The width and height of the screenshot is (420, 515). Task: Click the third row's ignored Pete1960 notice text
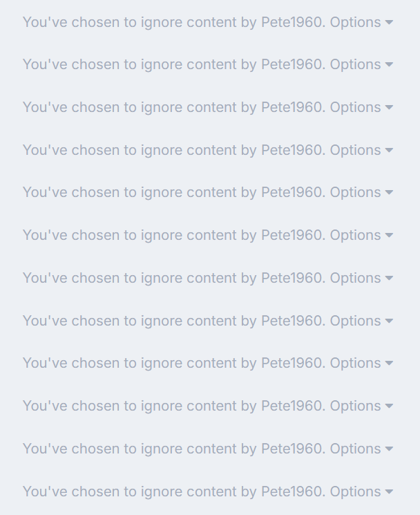click(x=173, y=107)
